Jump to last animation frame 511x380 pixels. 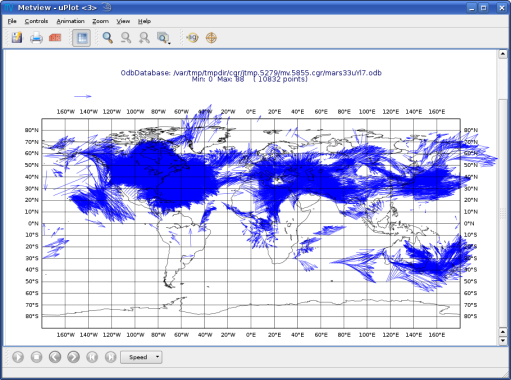pos(110,357)
